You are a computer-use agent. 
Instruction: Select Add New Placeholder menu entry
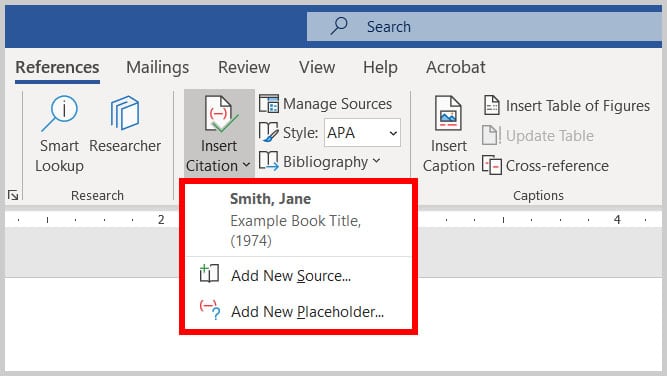(x=299, y=311)
